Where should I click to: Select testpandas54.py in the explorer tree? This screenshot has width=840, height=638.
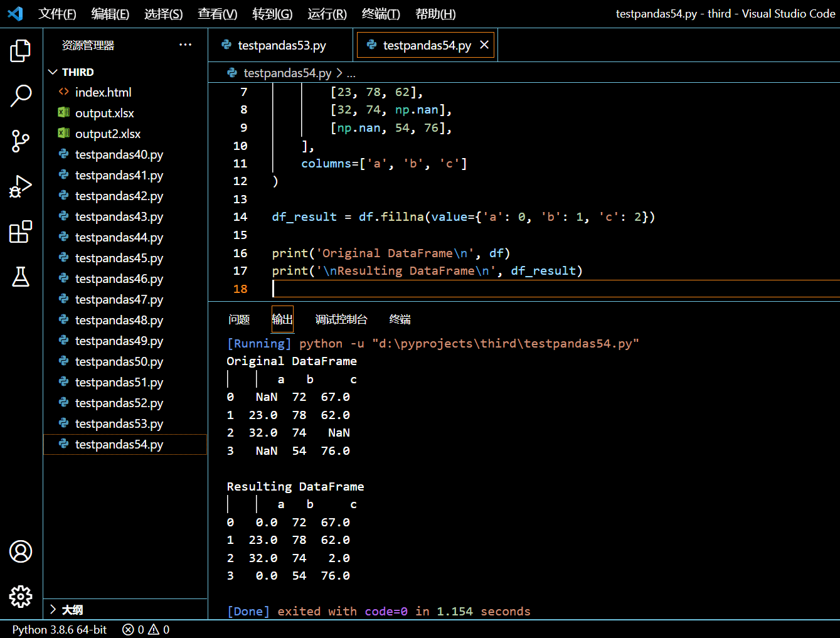pos(125,444)
